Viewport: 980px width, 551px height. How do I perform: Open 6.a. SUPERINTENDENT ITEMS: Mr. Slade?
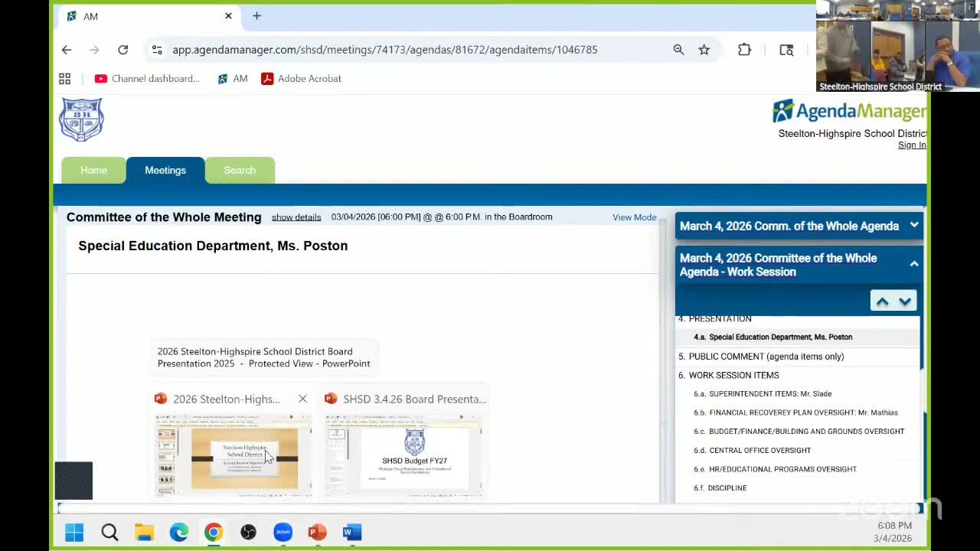point(763,394)
